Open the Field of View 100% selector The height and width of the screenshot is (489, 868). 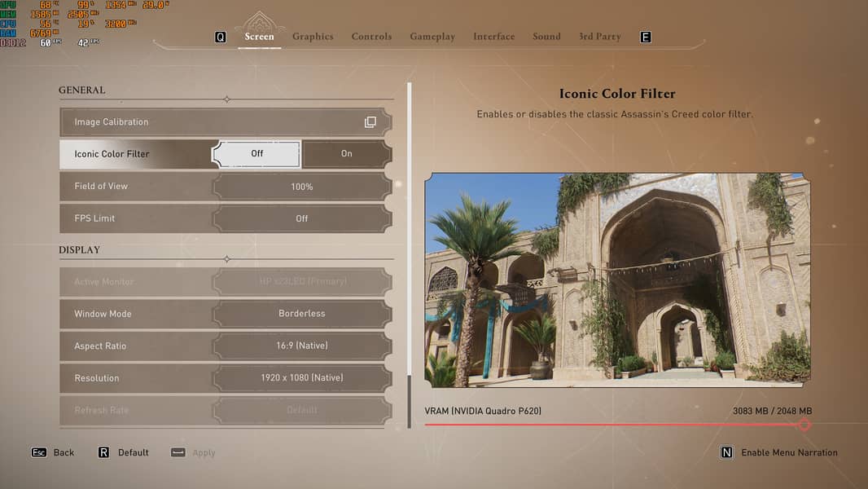(x=302, y=187)
